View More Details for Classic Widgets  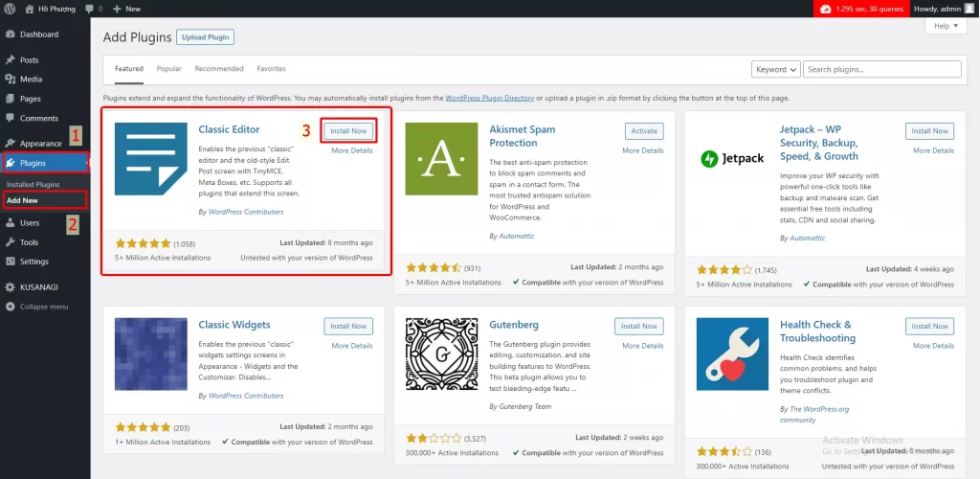click(352, 346)
